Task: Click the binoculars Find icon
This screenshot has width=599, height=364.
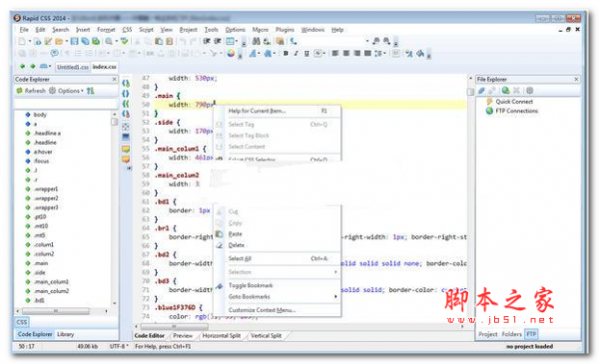Action: pyautogui.click(x=256, y=41)
